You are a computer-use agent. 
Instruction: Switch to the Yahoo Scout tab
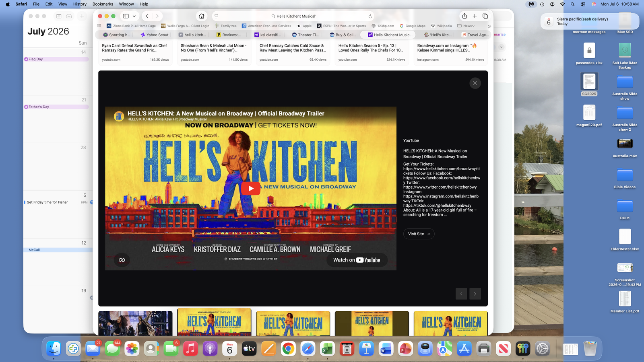[x=155, y=35]
